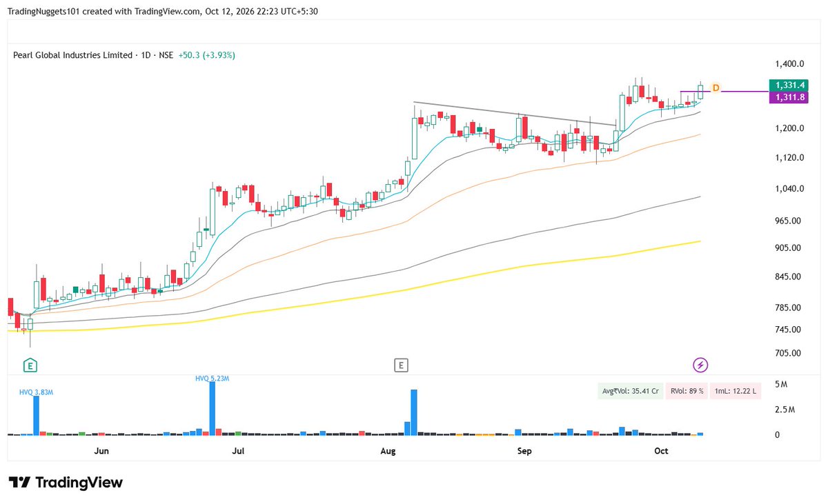Click the 785.00 price axis label
The height and width of the screenshot is (504, 828).
789,308
